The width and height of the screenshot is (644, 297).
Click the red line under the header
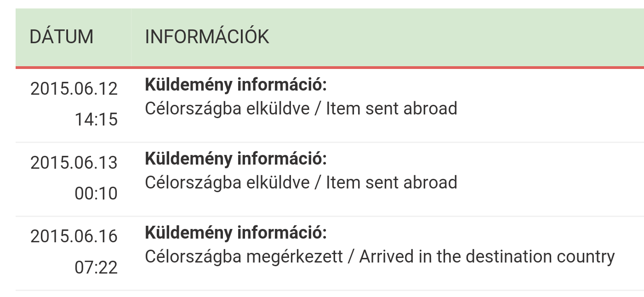pyautogui.click(x=330, y=68)
